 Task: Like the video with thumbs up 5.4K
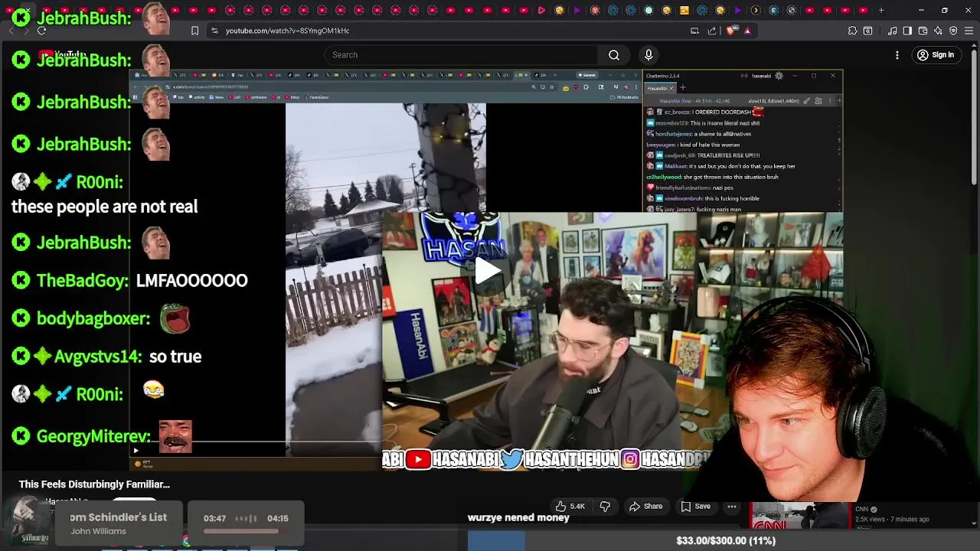pyautogui.click(x=570, y=506)
